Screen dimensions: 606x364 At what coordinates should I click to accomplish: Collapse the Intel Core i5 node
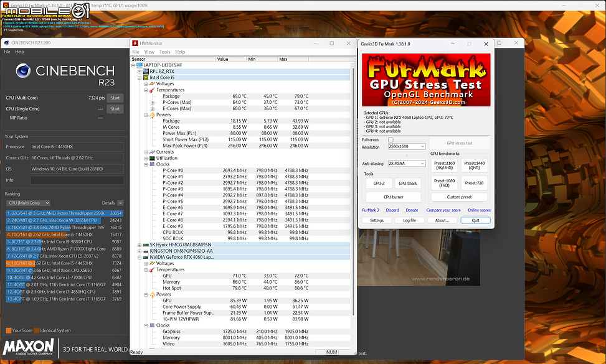tap(140, 78)
